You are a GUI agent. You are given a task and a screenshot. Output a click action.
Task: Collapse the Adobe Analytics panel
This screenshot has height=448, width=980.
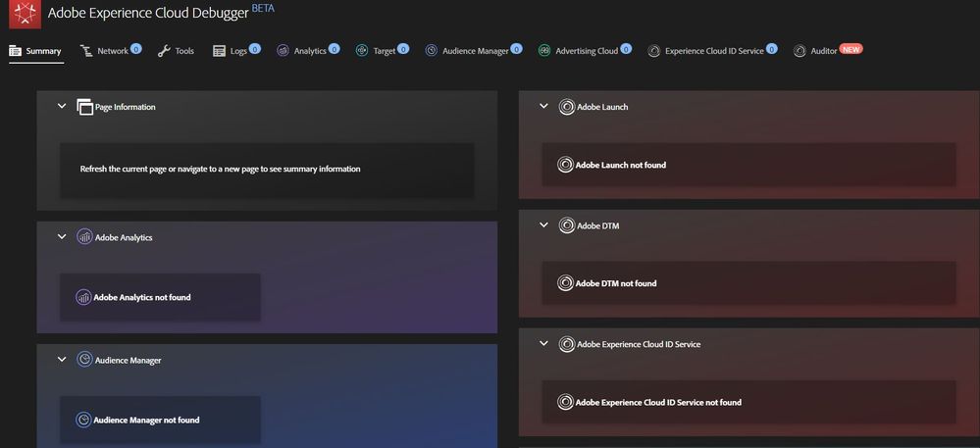tap(61, 237)
